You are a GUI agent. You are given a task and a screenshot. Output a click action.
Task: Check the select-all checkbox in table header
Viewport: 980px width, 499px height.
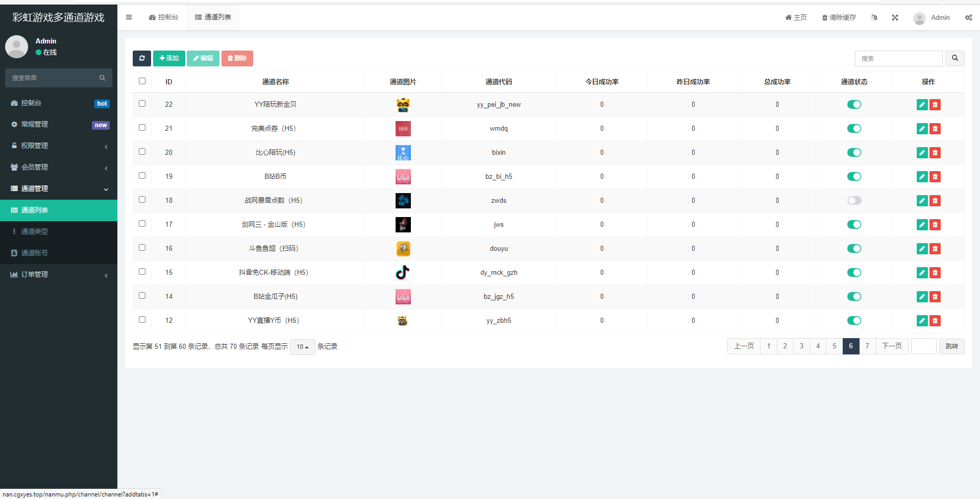click(x=142, y=81)
